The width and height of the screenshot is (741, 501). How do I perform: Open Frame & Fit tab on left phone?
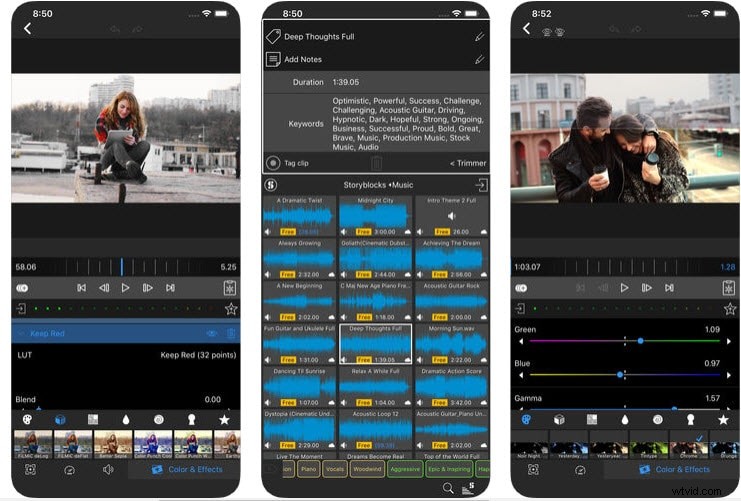30,469
